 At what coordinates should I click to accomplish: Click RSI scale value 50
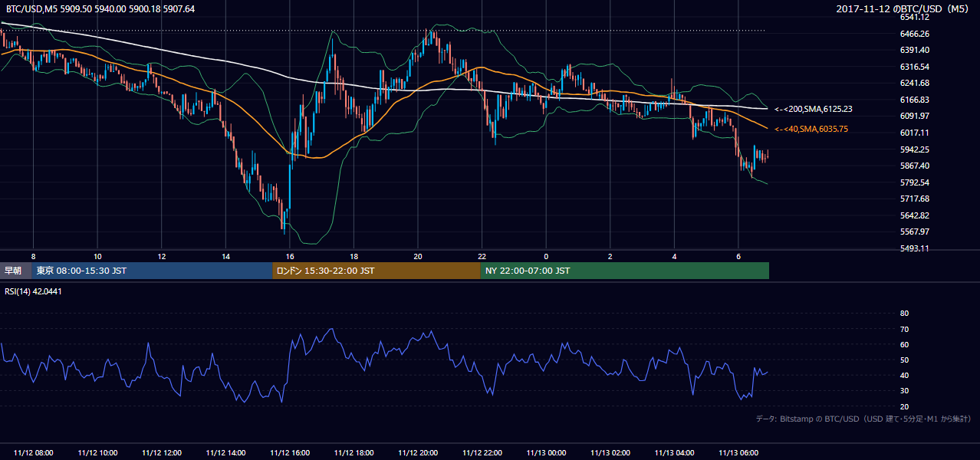pyautogui.click(x=904, y=360)
